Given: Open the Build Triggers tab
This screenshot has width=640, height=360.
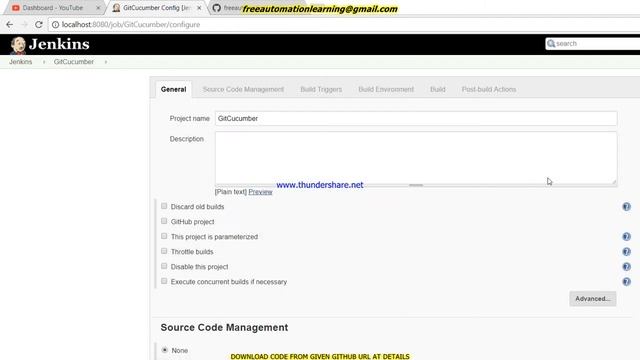Looking at the screenshot, I should (x=321, y=89).
